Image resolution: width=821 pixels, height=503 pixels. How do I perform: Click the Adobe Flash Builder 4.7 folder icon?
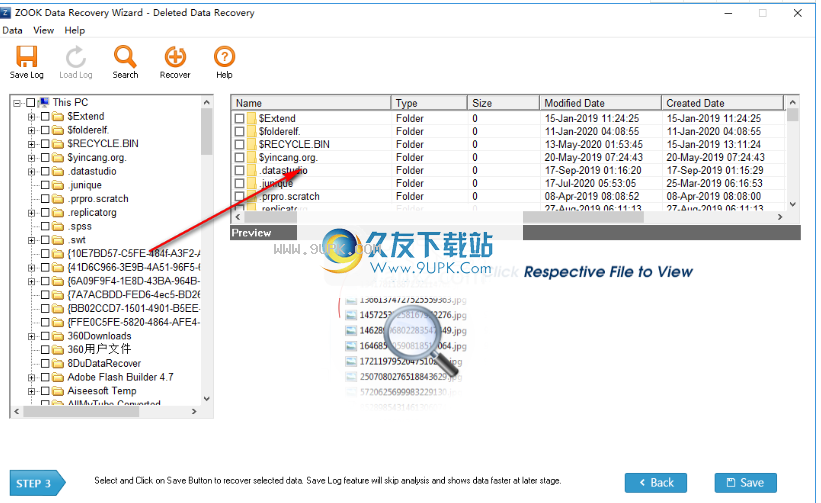[58, 377]
